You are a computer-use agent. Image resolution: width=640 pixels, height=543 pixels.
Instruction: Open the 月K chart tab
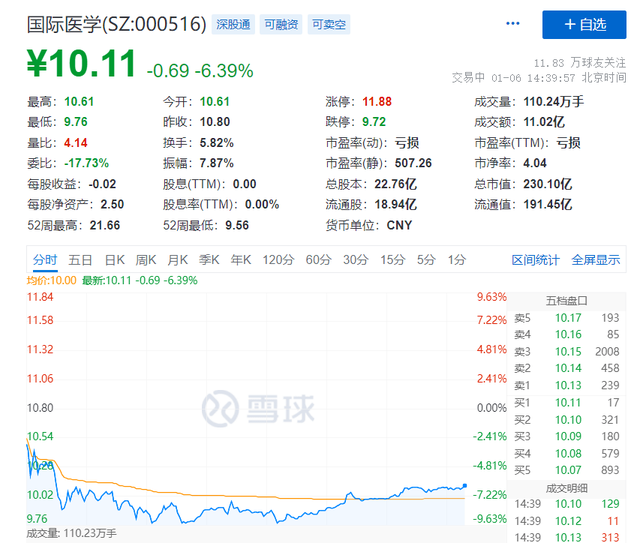coord(178,260)
